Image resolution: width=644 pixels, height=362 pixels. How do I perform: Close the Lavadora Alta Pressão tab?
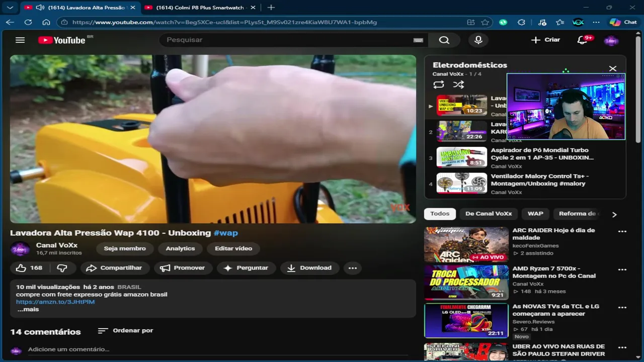coord(133,8)
